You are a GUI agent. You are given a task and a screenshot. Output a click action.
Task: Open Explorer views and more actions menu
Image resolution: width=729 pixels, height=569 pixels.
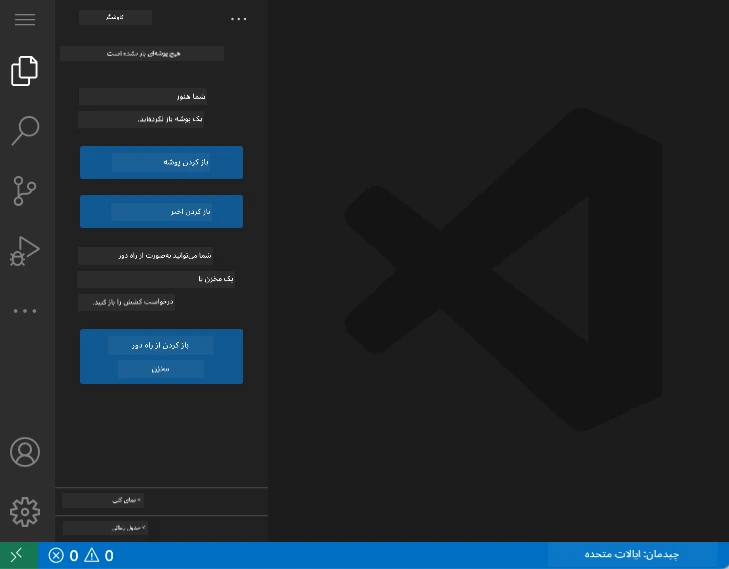(239, 19)
